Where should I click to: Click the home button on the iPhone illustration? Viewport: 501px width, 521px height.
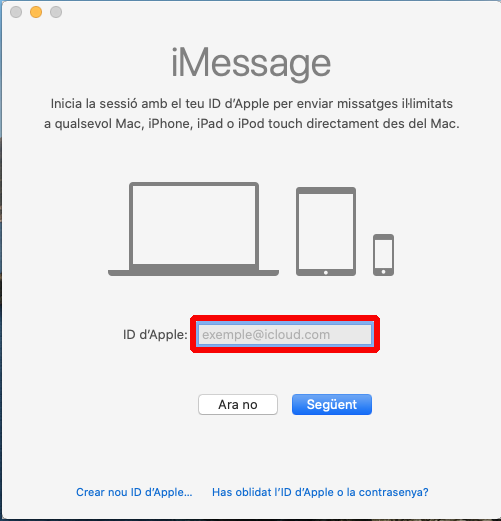383,272
